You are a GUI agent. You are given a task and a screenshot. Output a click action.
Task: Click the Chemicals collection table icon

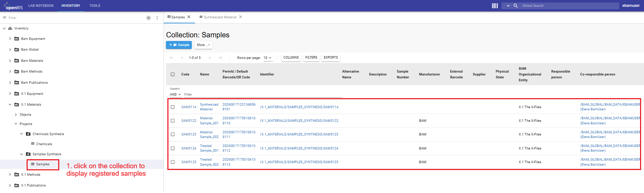click(x=33, y=144)
